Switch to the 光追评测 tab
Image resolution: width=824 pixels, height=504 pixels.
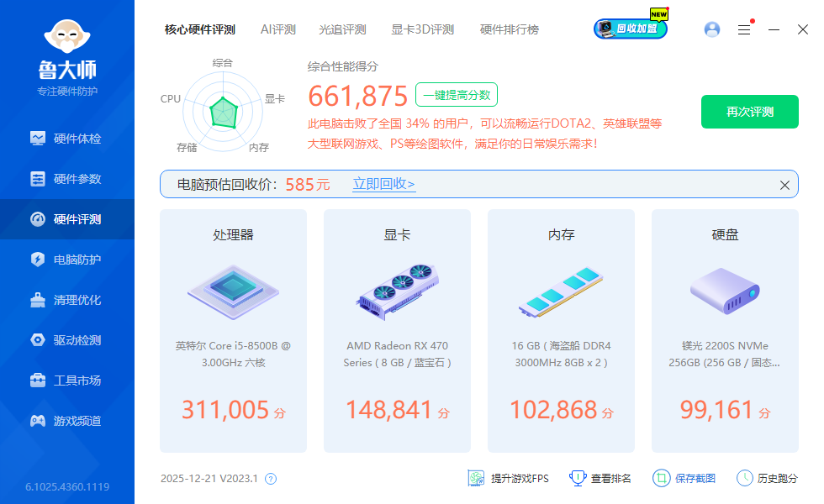coord(342,29)
